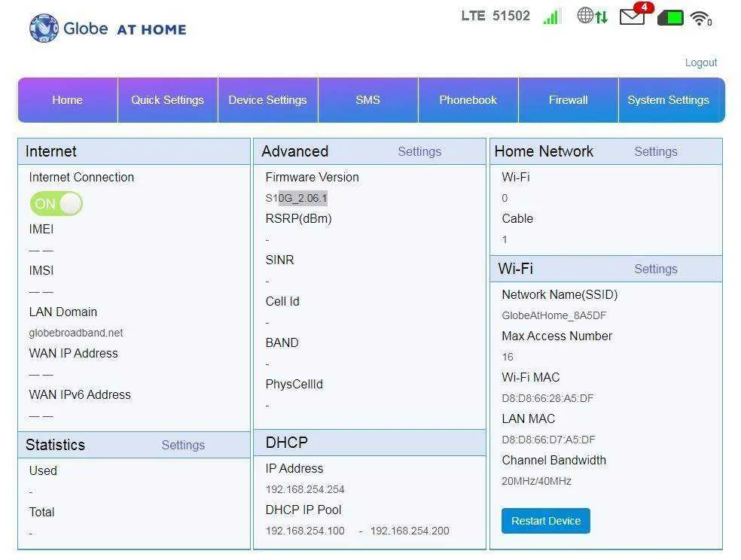Open the Home tab
Viewport: 741px width, 560px height.
[67, 100]
